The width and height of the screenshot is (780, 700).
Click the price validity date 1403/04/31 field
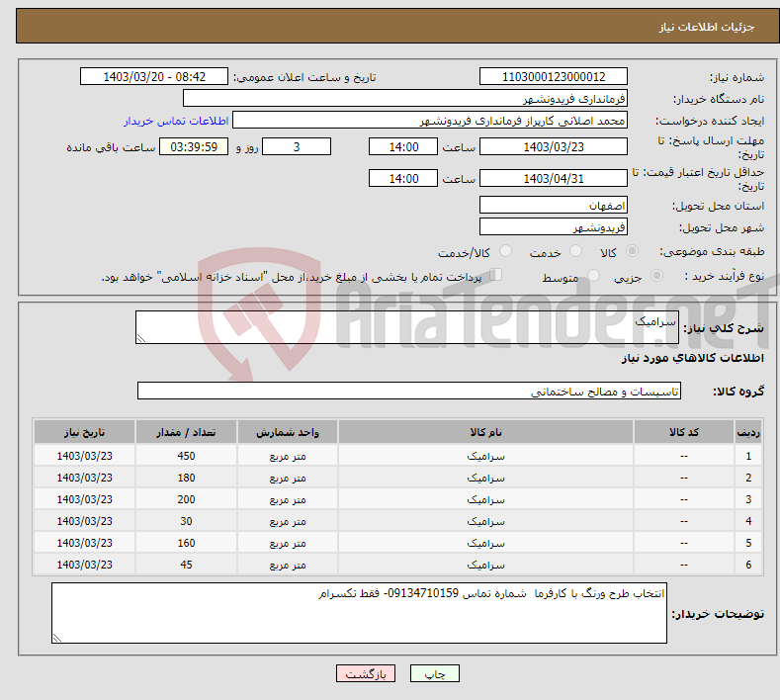pos(554,178)
